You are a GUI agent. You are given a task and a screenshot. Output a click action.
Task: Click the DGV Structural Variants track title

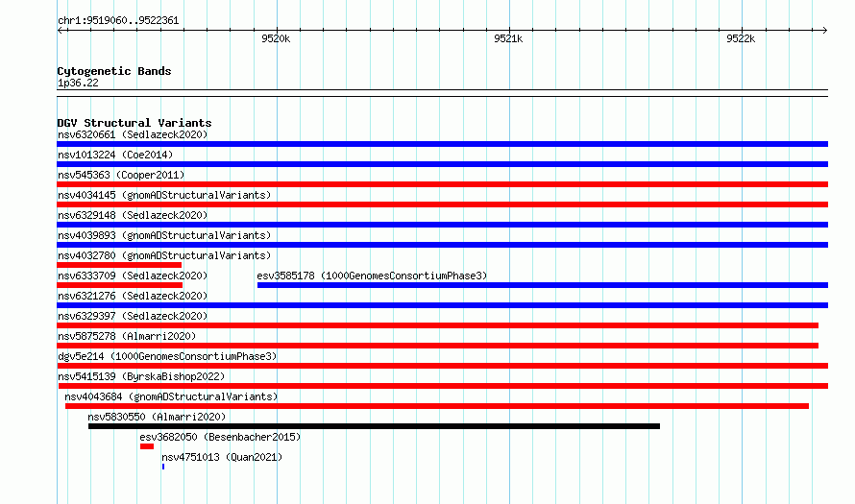(x=134, y=123)
